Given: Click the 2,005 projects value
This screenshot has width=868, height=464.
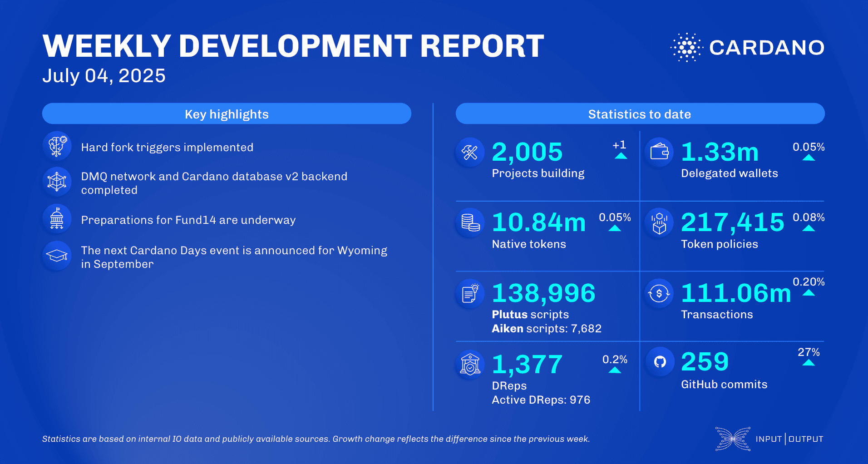Looking at the screenshot, I should [x=527, y=152].
